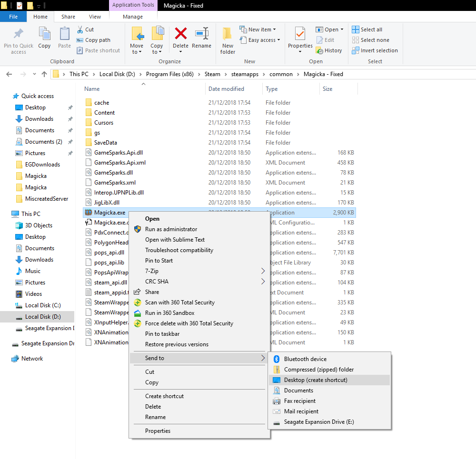Viewport: 476px width, 459px height.
Task: Click the Share icon in context menu
Action: point(137,292)
